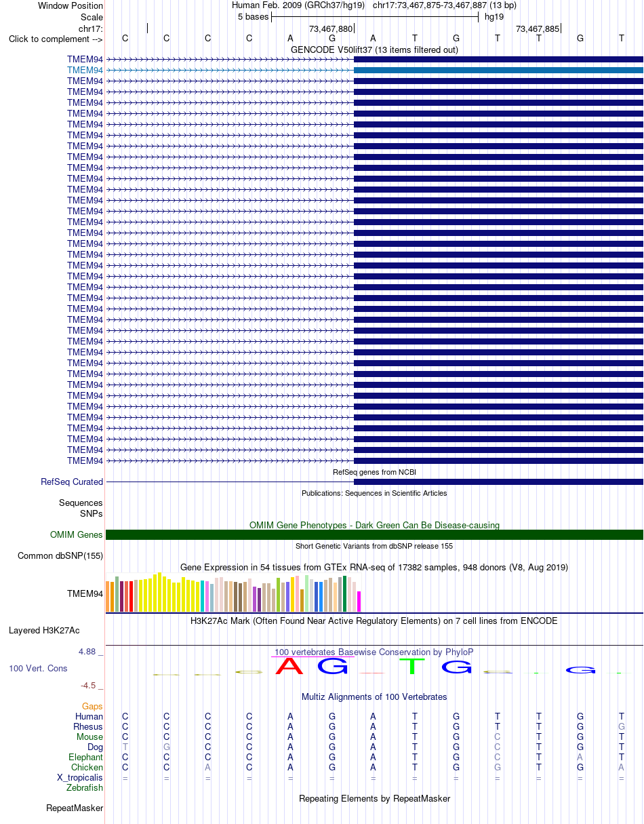This screenshot has width=644, height=824.
Task: Click the 5 bases scale bar text
Action: coord(253,16)
